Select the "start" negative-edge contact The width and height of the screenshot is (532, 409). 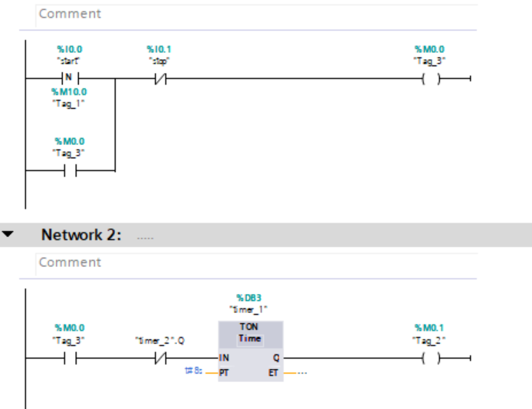click(70, 78)
